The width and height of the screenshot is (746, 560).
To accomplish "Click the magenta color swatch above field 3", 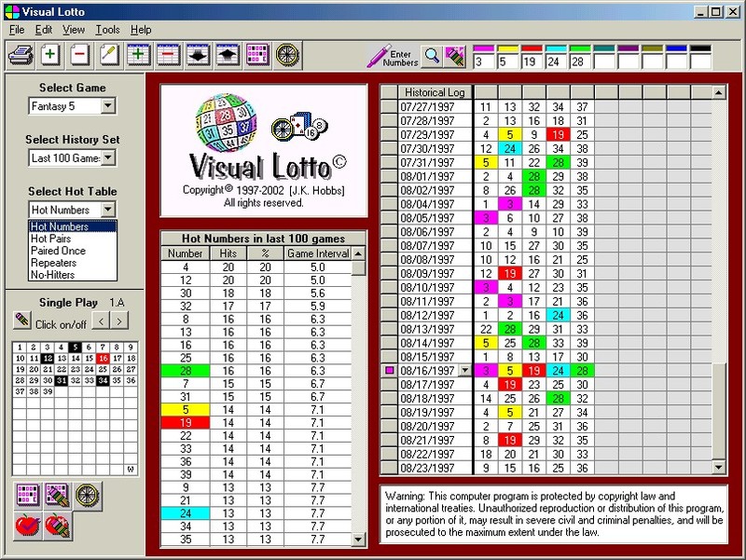I will [x=484, y=48].
